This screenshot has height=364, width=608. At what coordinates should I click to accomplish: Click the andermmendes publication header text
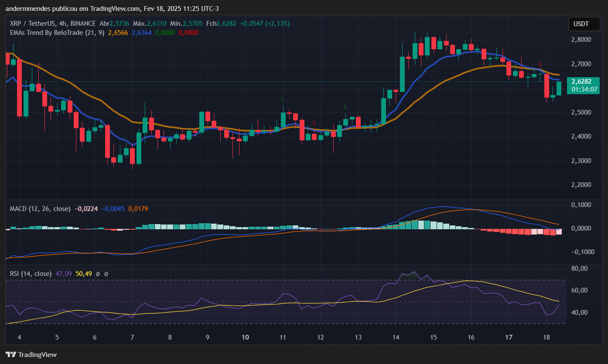pos(112,9)
